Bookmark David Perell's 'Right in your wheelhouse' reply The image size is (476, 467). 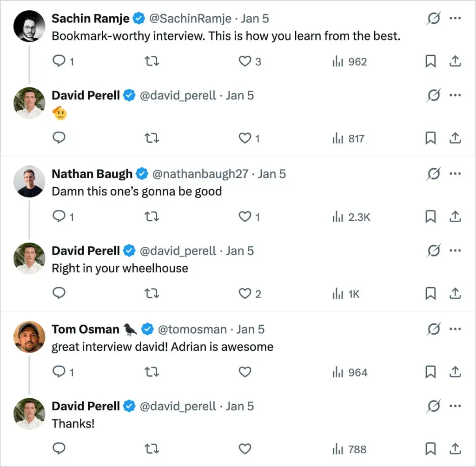pos(430,293)
